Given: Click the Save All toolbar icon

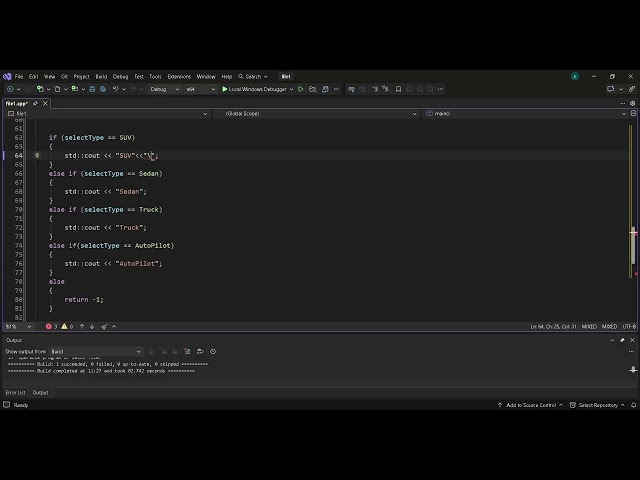Looking at the screenshot, I should 103,89.
